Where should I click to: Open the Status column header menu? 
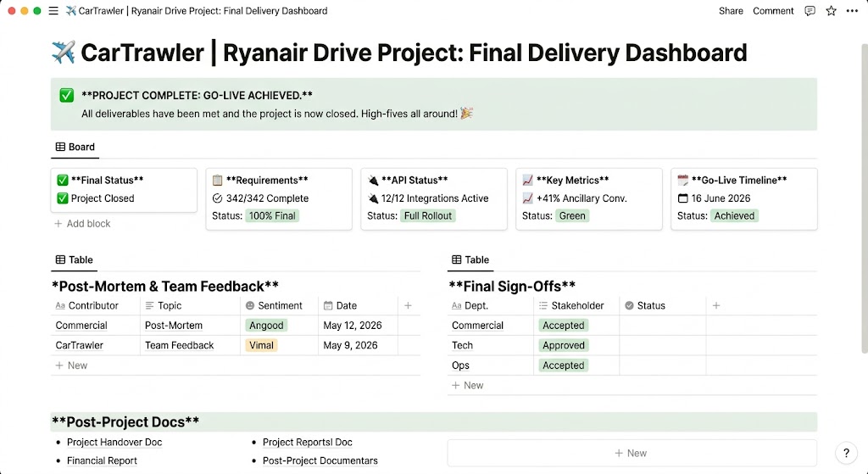[x=663, y=305]
